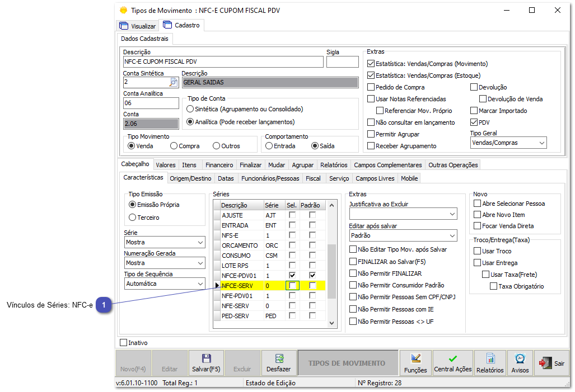The height and width of the screenshot is (392, 575).
Task: Exit the screen with the Sair door icon
Action: (x=552, y=363)
